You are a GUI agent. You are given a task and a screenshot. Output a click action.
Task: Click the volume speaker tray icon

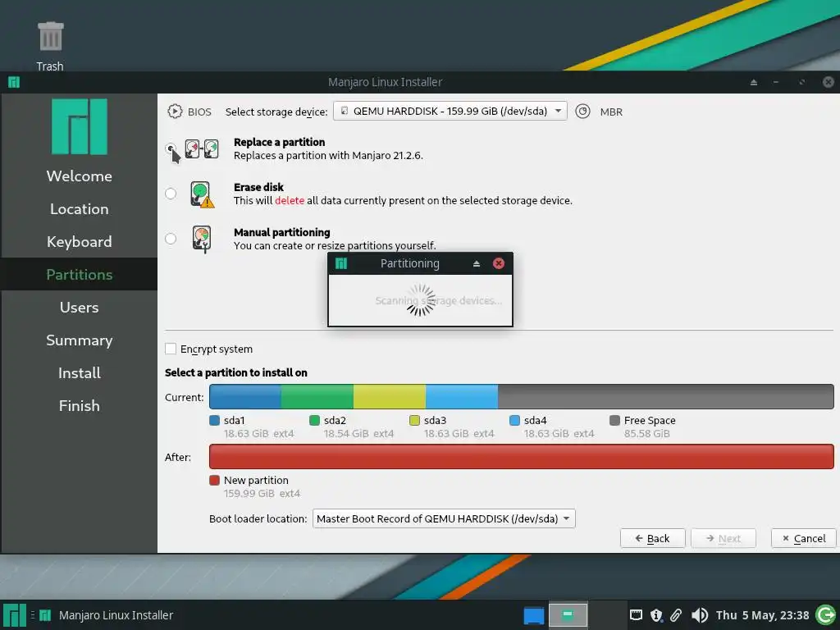pos(699,615)
